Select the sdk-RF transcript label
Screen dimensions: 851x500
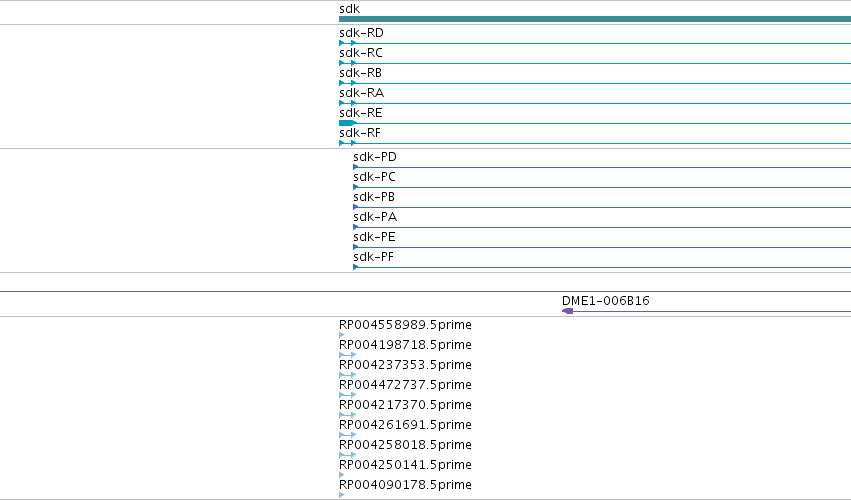click(360, 133)
